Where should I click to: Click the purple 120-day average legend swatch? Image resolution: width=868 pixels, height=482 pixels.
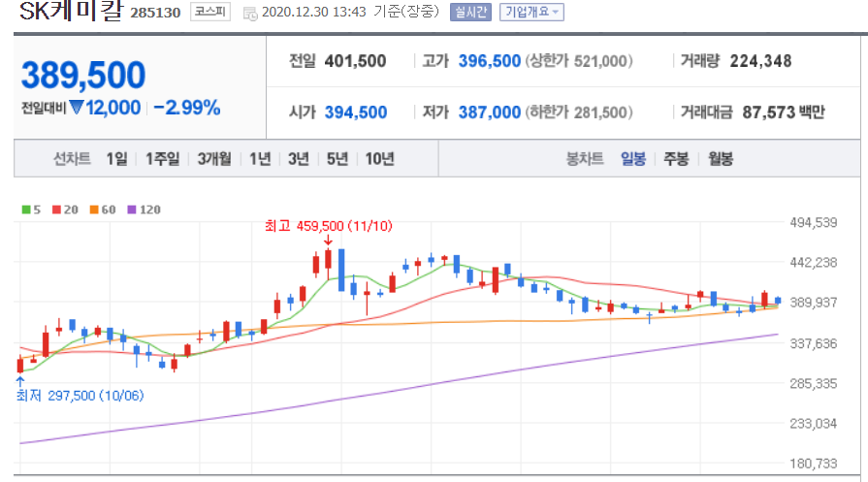pos(132,209)
